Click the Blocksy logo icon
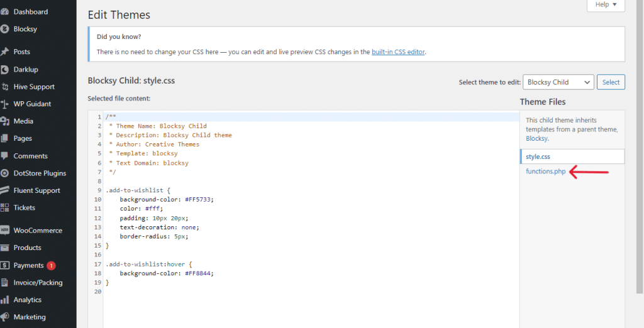The height and width of the screenshot is (328, 644). tap(4, 29)
